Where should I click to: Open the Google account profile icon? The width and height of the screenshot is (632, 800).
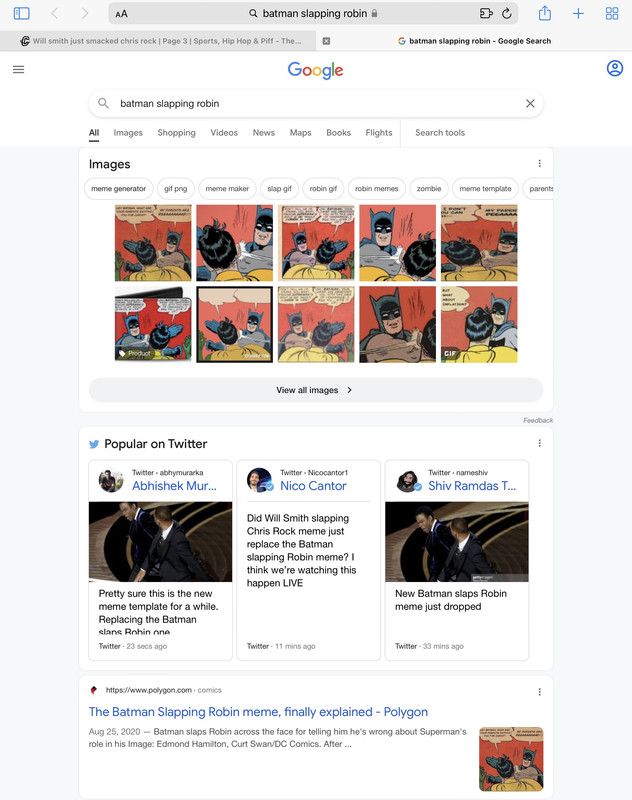click(x=615, y=68)
